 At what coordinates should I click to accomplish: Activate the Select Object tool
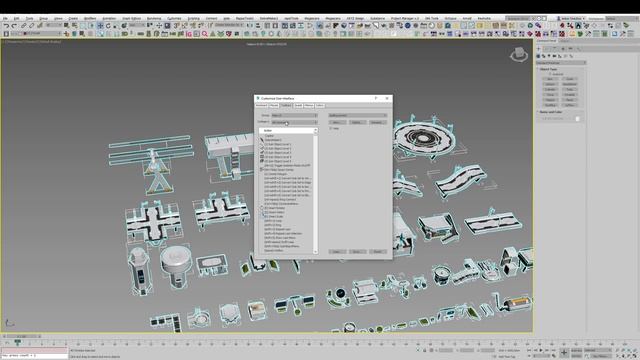[x=67, y=26]
